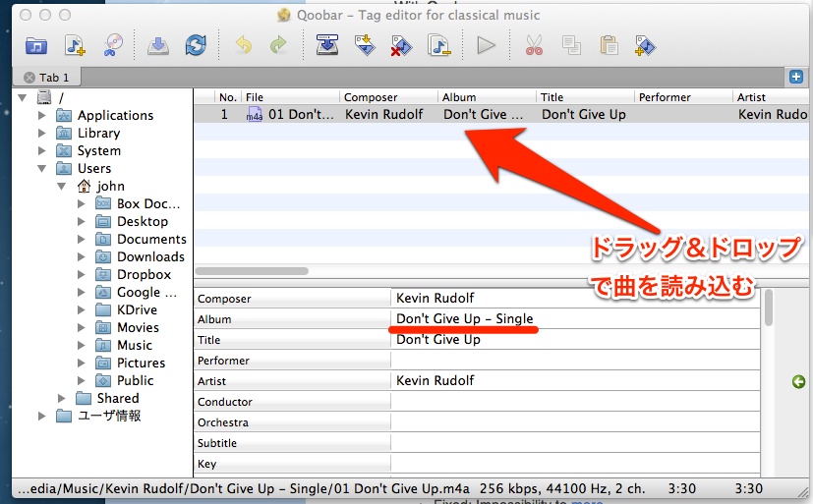Expand the Shared folder arrow
Screen dimensions: 813x504
pyautogui.click(x=61, y=398)
